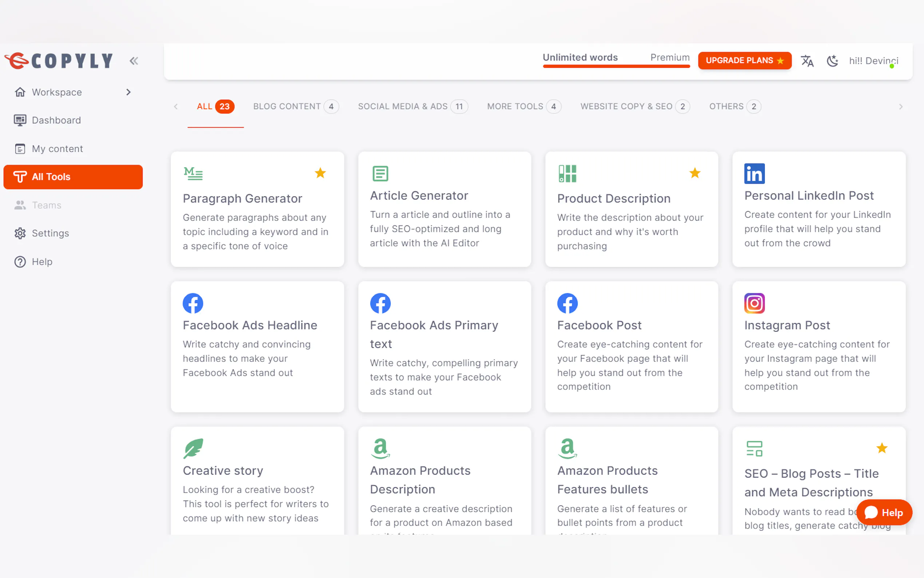Click the LinkedIn icon on Personal LinkedIn Post

click(x=754, y=174)
